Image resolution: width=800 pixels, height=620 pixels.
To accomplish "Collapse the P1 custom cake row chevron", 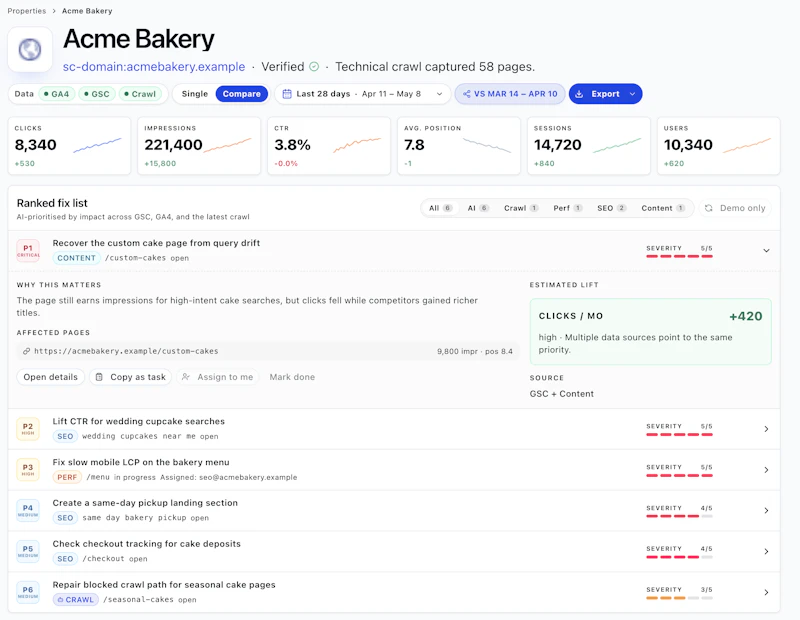I will click(x=766, y=251).
